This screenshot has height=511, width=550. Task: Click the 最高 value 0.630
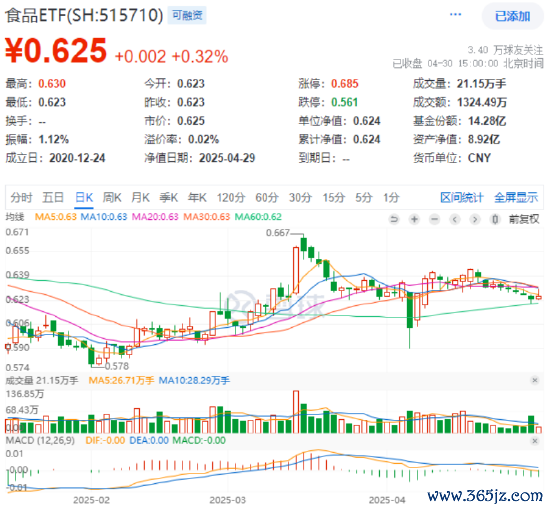(52, 84)
